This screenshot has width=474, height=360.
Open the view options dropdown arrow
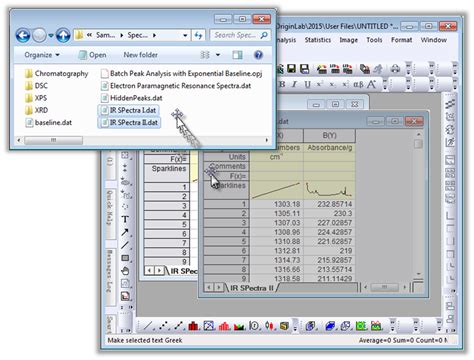tap(218, 55)
